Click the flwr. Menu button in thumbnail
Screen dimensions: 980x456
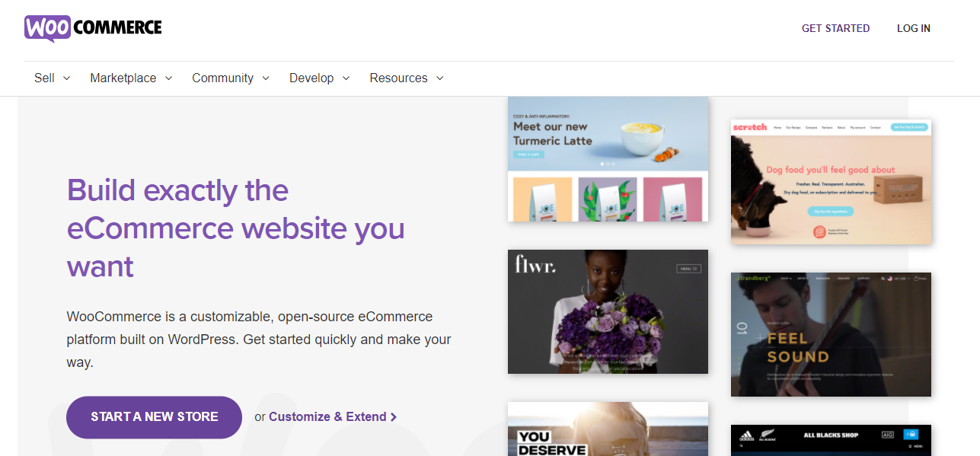688,269
